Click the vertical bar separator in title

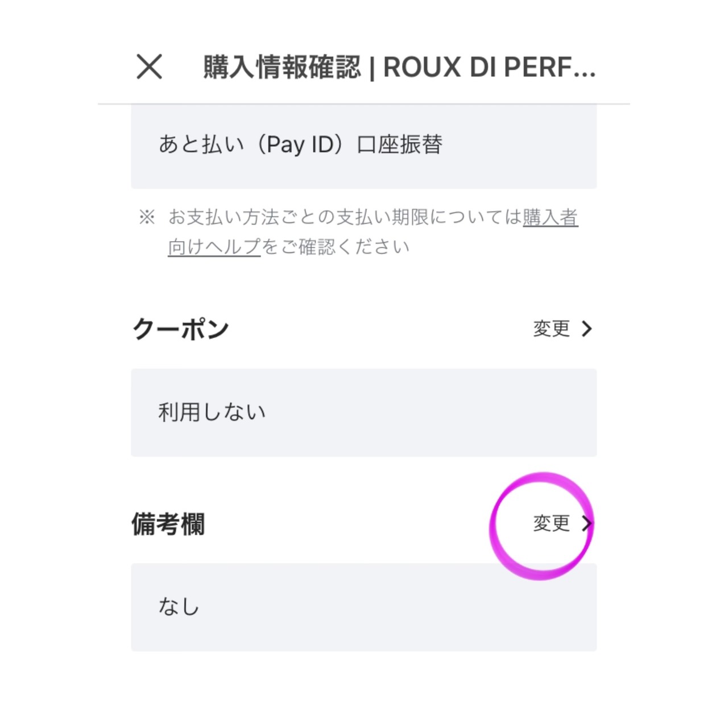coord(372,68)
